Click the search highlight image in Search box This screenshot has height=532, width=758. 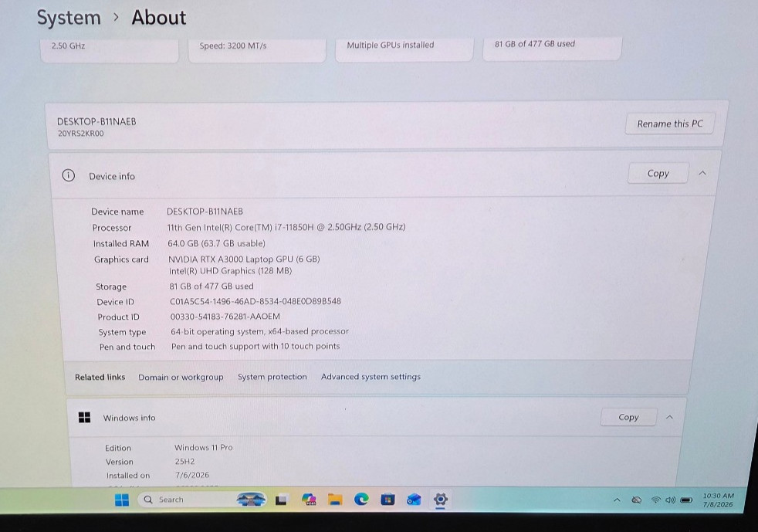[251, 500]
